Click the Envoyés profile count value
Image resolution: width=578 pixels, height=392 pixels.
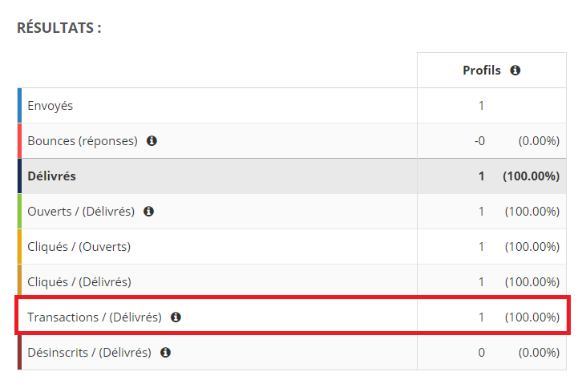[x=481, y=106]
